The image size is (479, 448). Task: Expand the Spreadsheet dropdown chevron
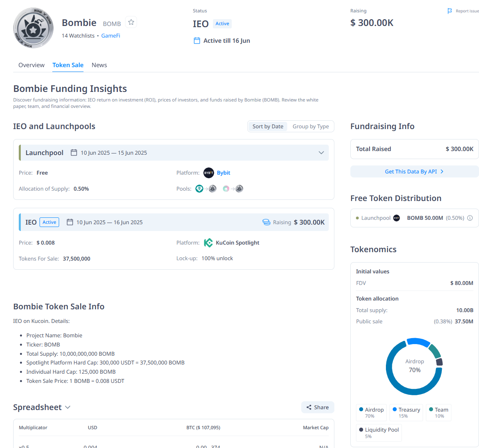pyautogui.click(x=68, y=407)
